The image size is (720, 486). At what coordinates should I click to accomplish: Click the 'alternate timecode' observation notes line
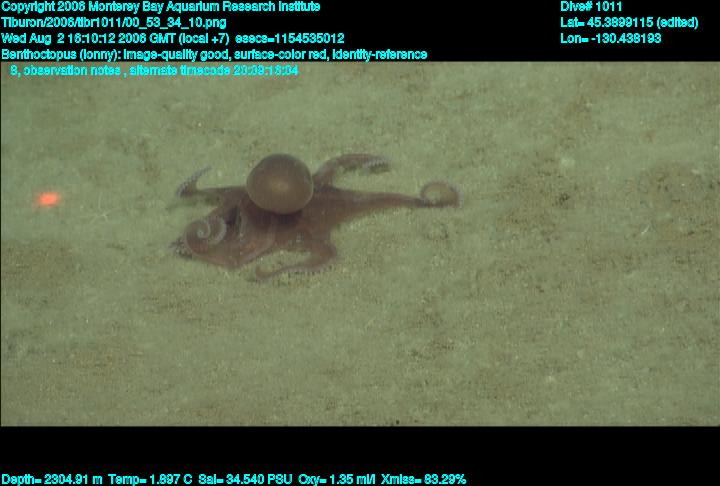[154, 71]
